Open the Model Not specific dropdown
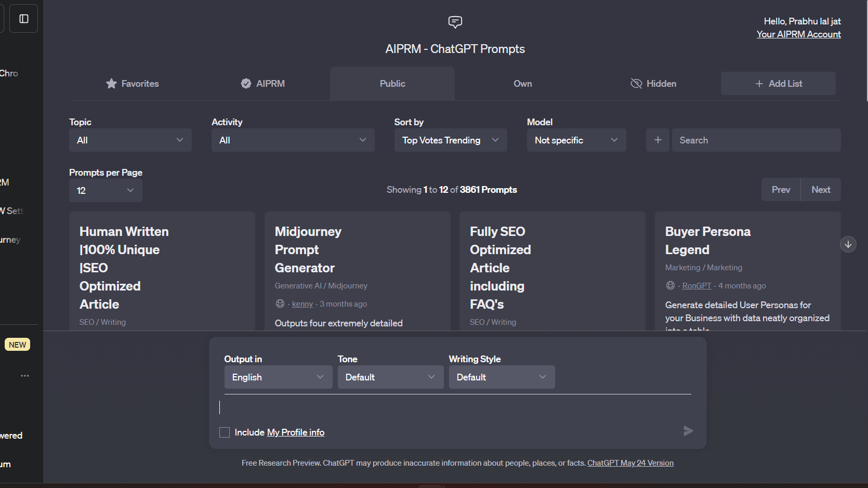Image resolution: width=868 pixels, height=488 pixels. coord(576,140)
